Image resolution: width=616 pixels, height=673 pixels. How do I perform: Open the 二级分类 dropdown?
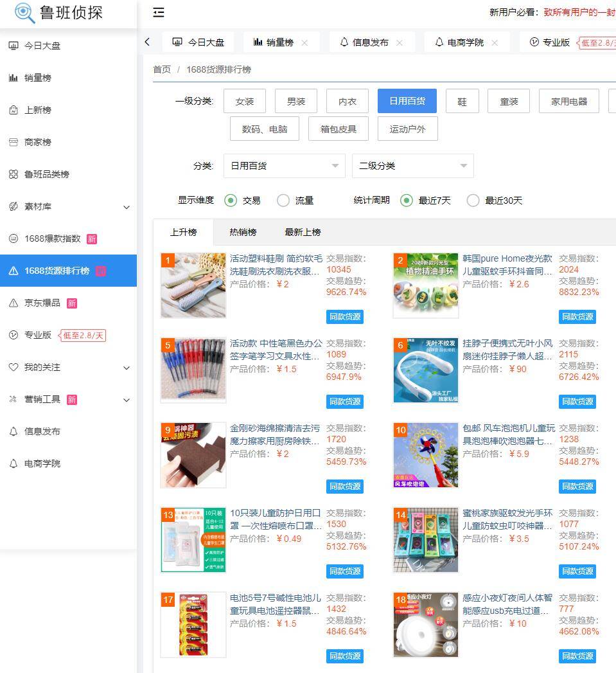(412, 166)
